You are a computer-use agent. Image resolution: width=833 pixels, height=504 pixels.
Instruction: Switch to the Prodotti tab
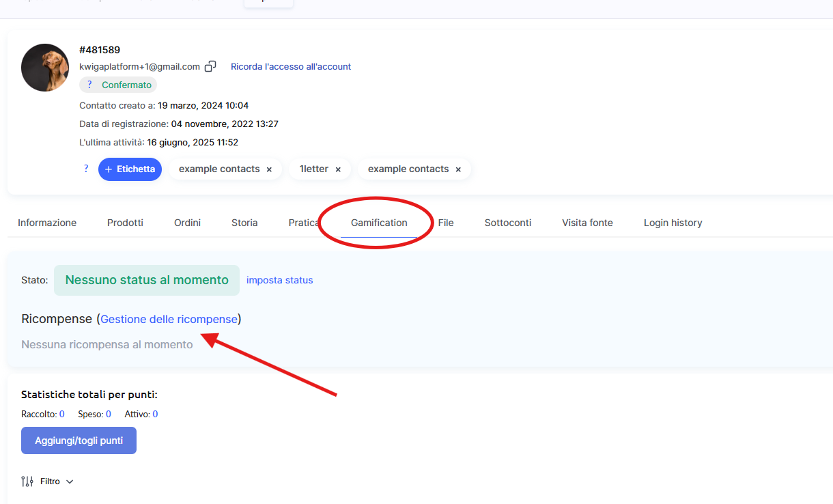125,223
